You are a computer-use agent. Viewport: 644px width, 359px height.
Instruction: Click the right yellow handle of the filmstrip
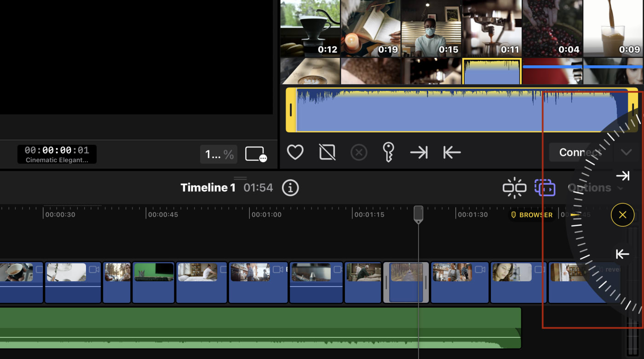point(633,110)
